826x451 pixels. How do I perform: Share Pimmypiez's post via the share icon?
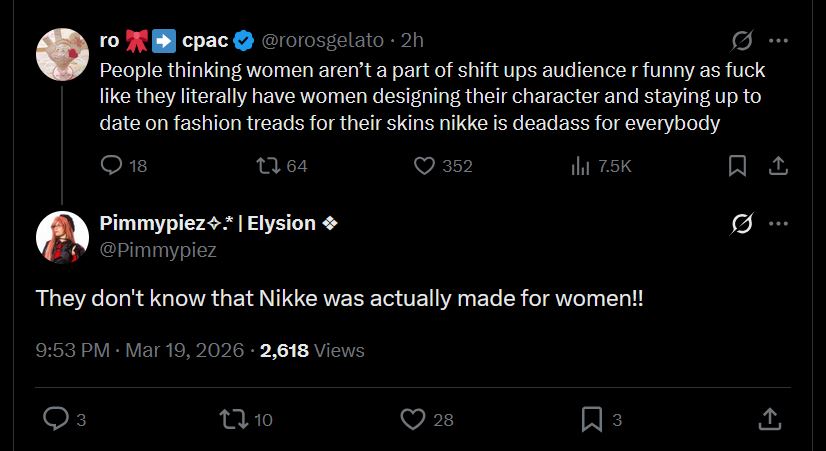[x=770, y=419]
